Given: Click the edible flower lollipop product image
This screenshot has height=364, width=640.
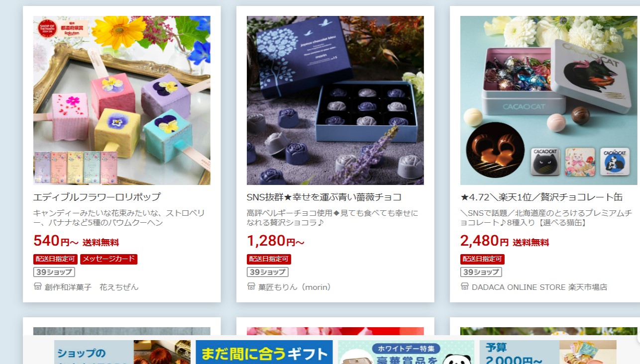Looking at the screenshot, I should [x=122, y=100].
